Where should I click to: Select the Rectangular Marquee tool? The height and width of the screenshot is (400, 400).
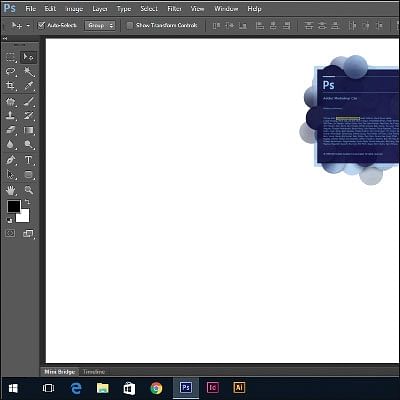tap(11, 57)
